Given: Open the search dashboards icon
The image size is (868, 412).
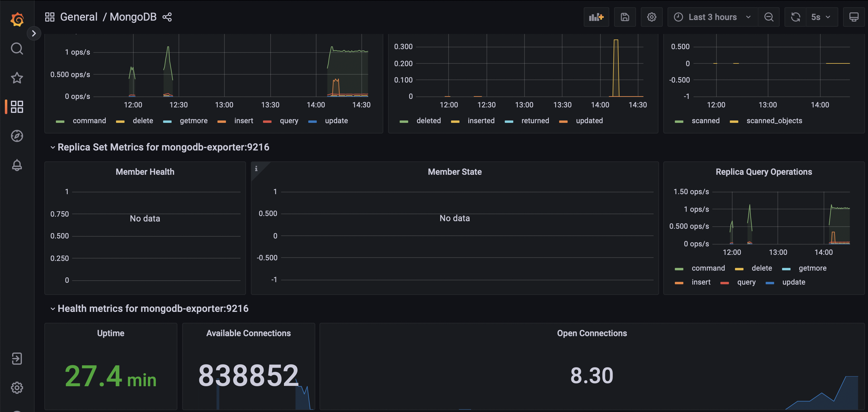Looking at the screenshot, I should (x=17, y=49).
